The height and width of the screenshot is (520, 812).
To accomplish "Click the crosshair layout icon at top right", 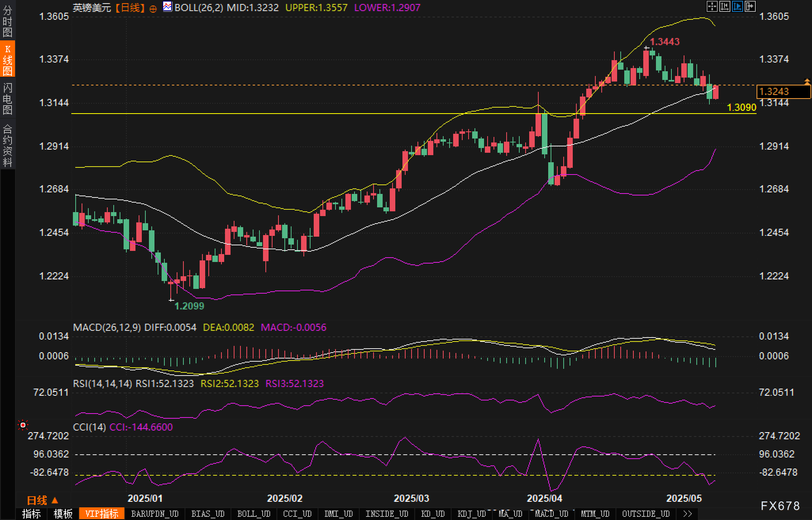I will [712, 6].
